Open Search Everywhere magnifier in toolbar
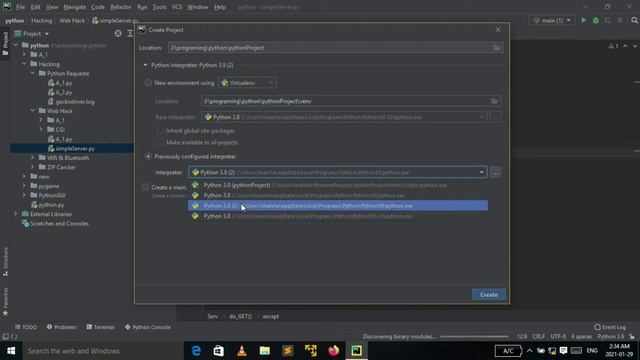 click(x=634, y=20)
